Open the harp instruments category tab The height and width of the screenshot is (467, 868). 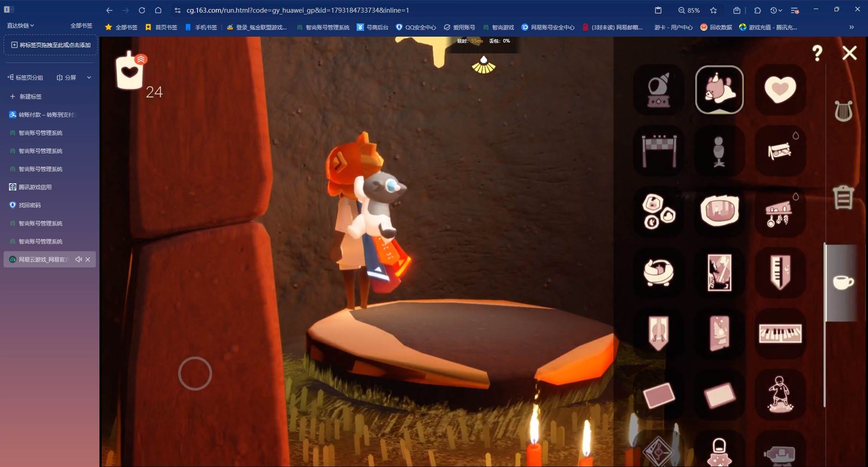[x=843, y=111]
